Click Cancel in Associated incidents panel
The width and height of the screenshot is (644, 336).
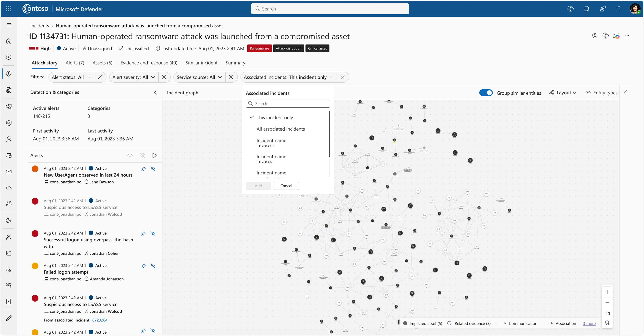pos(286,186)
